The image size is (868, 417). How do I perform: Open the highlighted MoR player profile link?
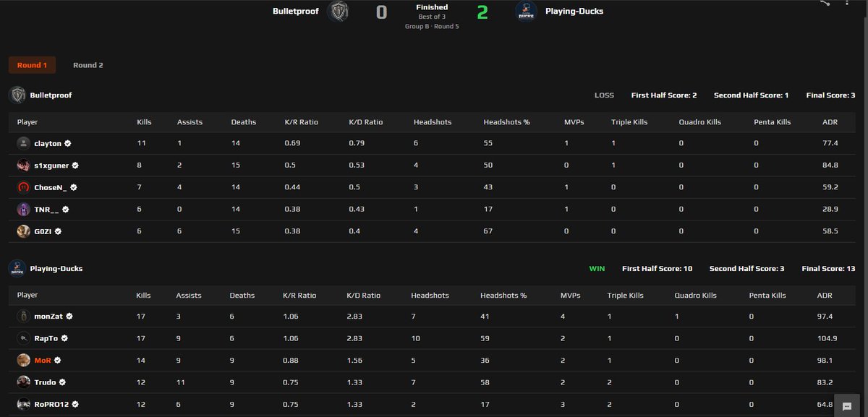(42, 360)
